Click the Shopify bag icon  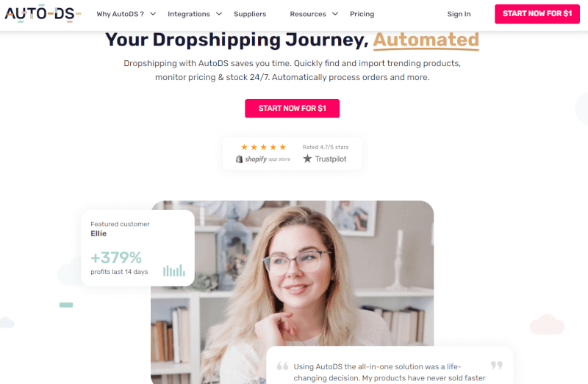click(x=240, y=159)
